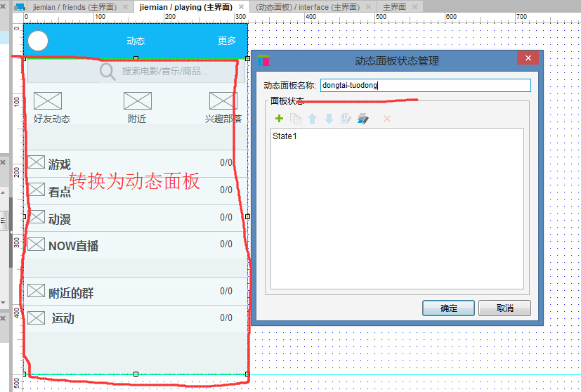Edit the selected panel state
The width and height of the screenshot is (581, 392).
point(346,119)
